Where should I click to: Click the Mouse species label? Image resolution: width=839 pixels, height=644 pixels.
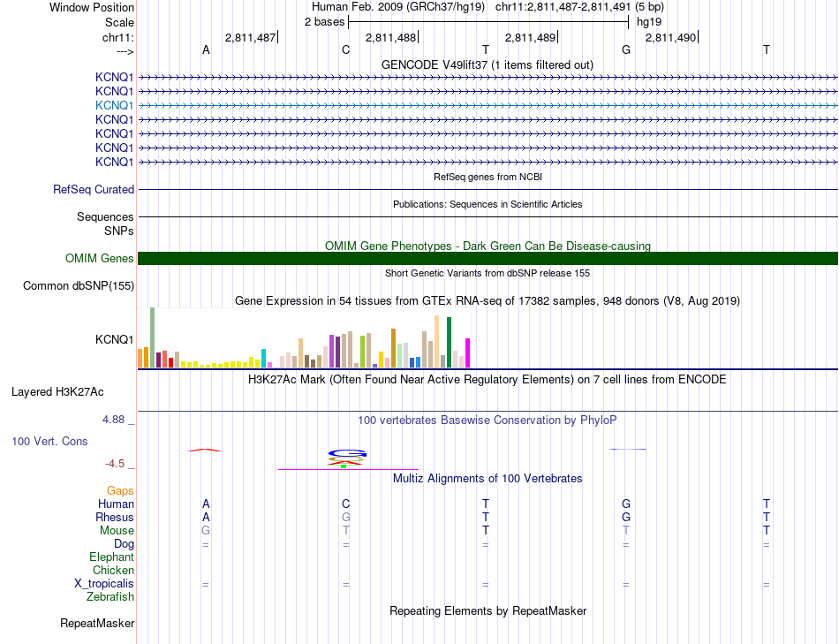[x=117, y=531]
